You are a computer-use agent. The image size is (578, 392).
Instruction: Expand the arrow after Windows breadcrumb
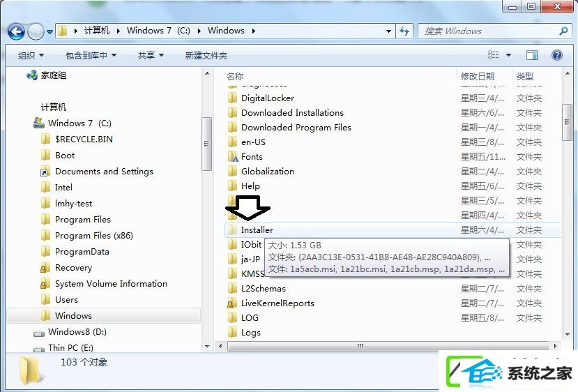coord(254,31)
